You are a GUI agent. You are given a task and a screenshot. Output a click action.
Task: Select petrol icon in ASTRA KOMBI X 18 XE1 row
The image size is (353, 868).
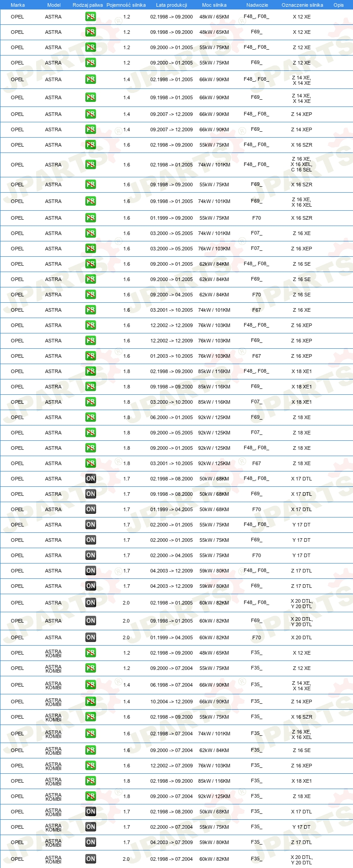pyautogui.click(x=90, y=781)
